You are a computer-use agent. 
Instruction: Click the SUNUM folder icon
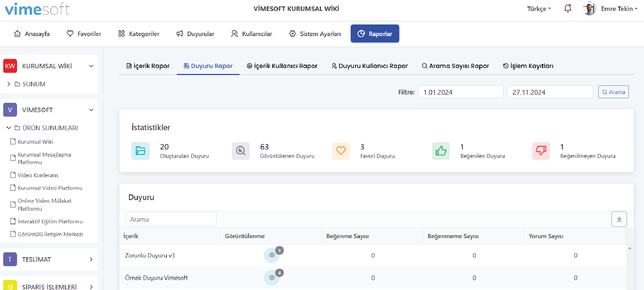point(17,84)
